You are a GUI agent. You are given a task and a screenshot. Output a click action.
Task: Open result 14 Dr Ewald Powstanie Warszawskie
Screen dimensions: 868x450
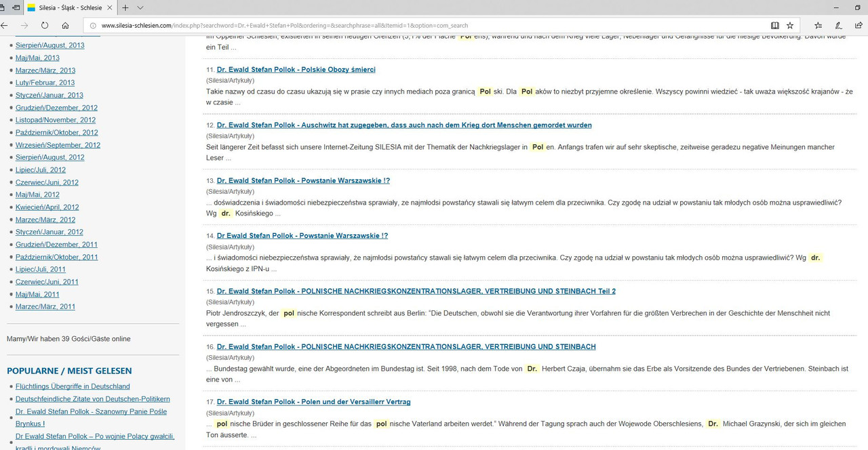[302, 236]
